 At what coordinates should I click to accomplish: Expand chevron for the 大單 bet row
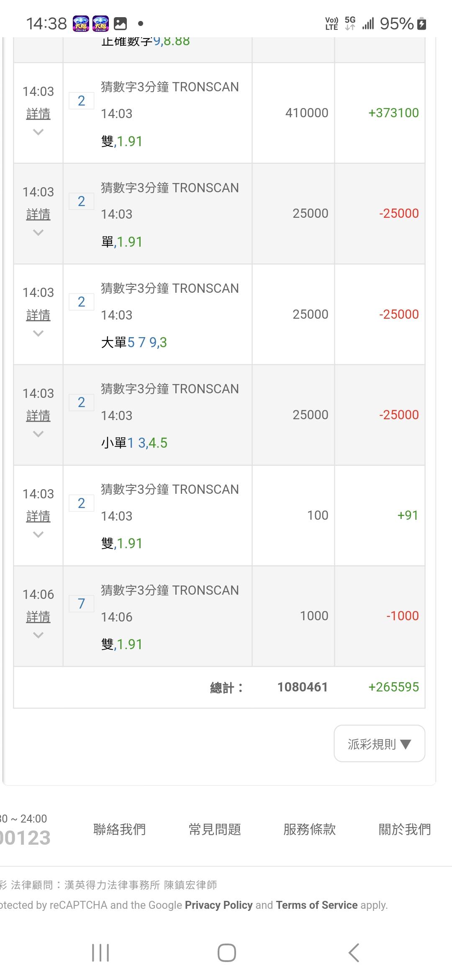coord(38,333)
